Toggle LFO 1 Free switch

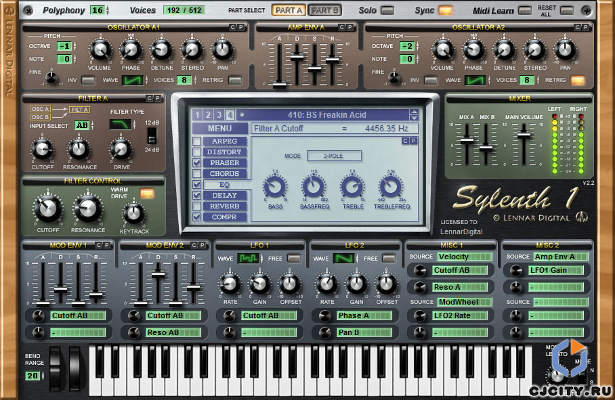pos(294,258)
